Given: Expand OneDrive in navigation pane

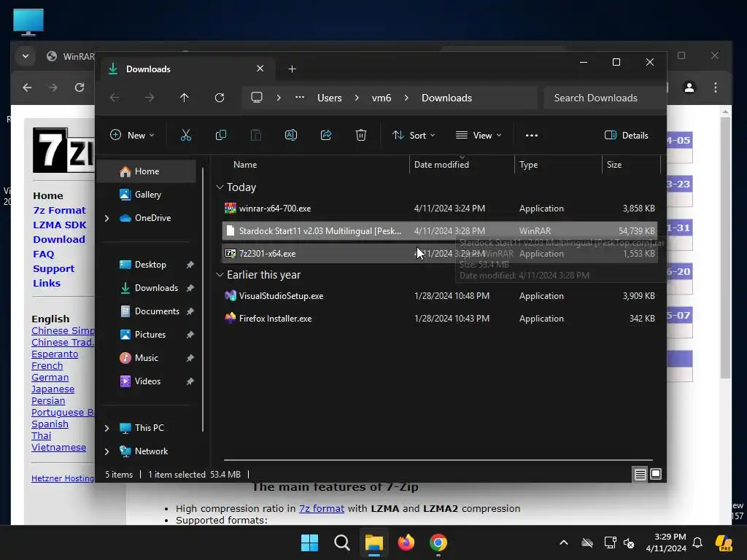Looking at the screenshot, I should point(107,218).
